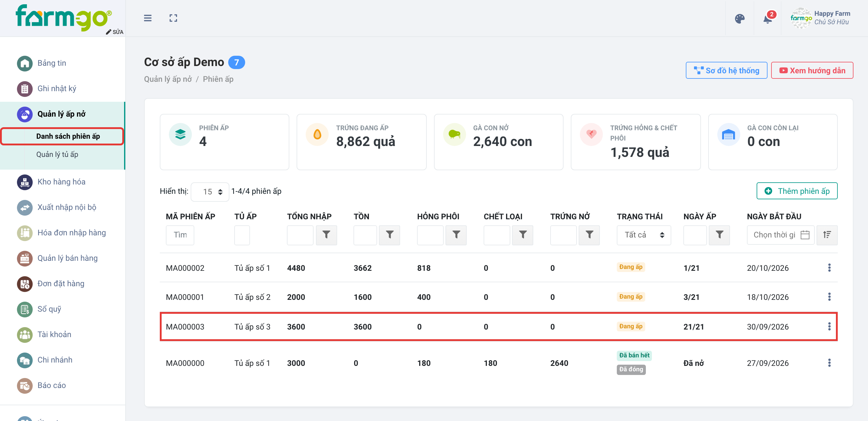Click the Hóa đơn nhập hàng icon
Viewport: 868px width, 421px height.
pyautogui.click(x=25, y=233)
